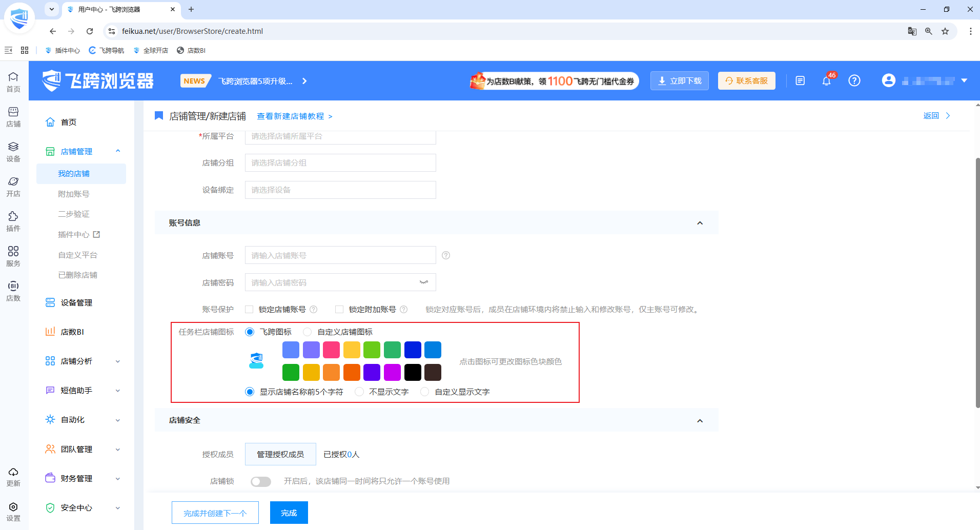The height and width of the screenshot is (530, 980).
Task: Open the 开店 planet icon
Action: coord(13,187)
